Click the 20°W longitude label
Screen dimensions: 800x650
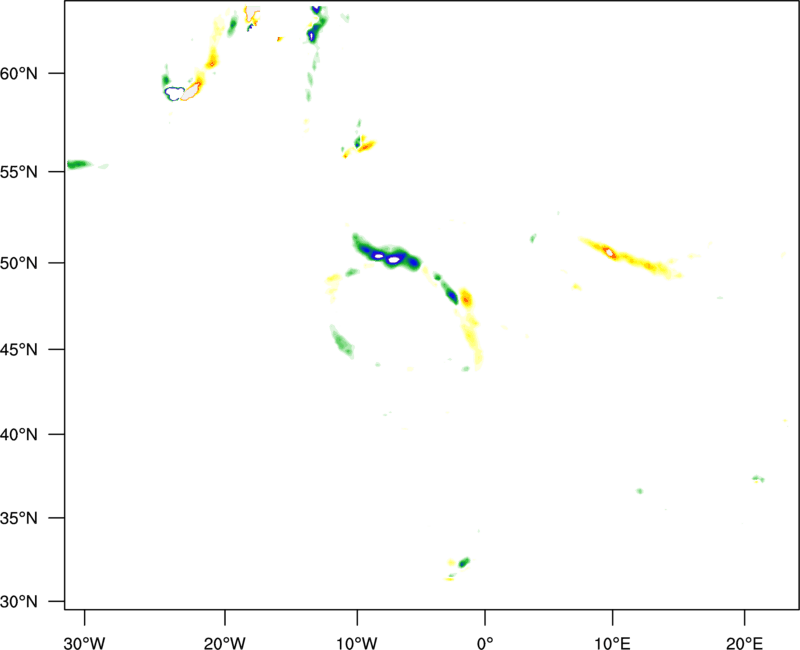225,643
